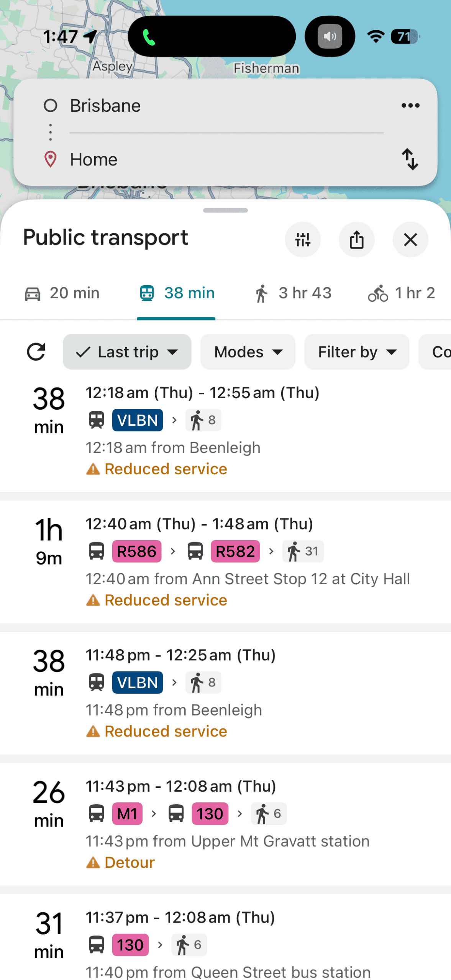
Task: Switch to walking tab 3 hr 43
Action: coord(293,293)
